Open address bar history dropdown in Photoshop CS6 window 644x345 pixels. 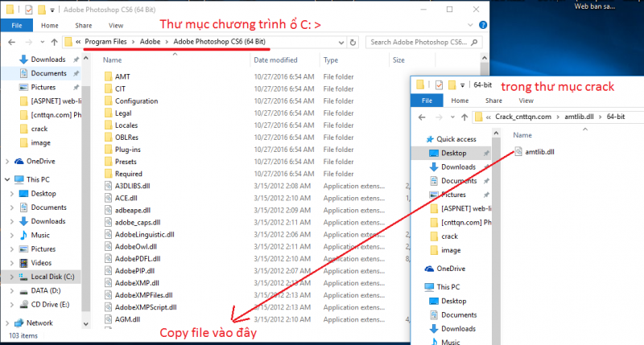click(341, 43)
